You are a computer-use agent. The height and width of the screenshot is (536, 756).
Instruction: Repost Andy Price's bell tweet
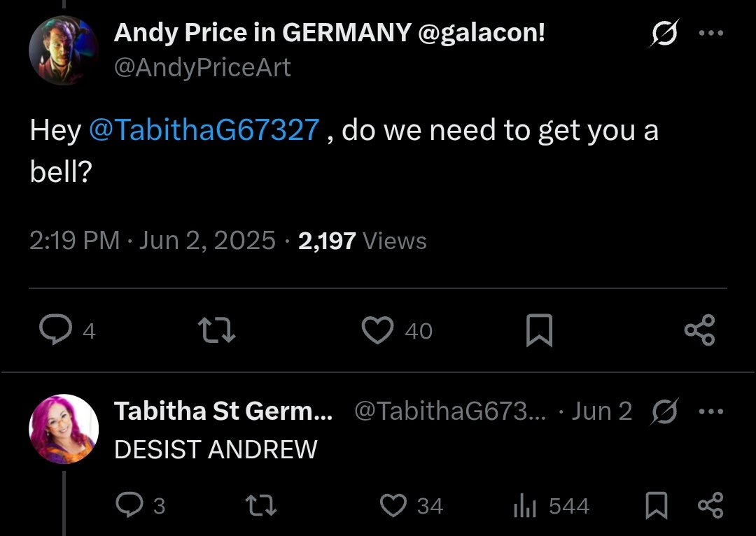(x=217, y=330)
